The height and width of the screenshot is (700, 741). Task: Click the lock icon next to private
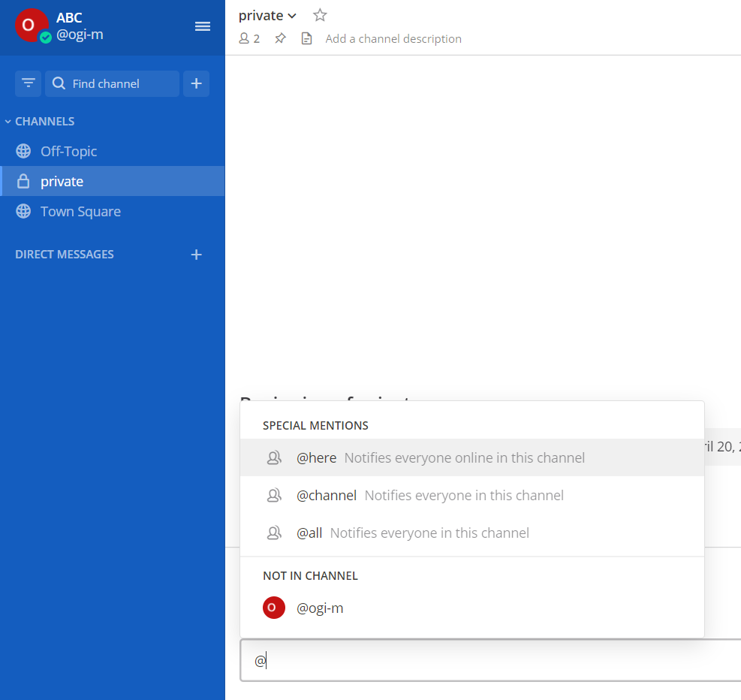click(x=23, y=181)
